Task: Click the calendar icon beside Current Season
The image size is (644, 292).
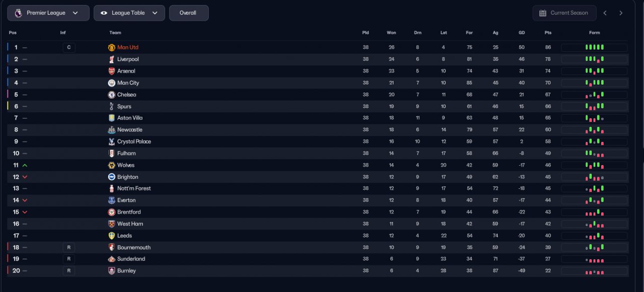Action: tap(543, 13)
